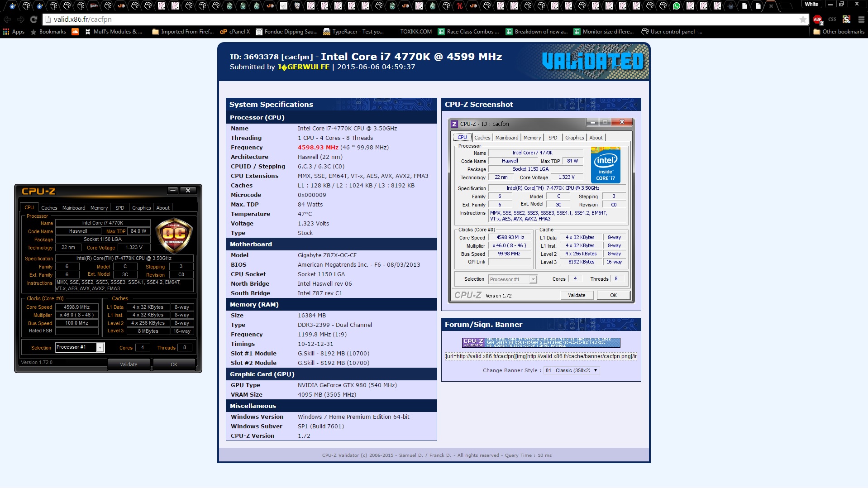Click the 10-12-12-31 timings value
Viewport: 868px width, 489px height.
(x=315, y=344)
